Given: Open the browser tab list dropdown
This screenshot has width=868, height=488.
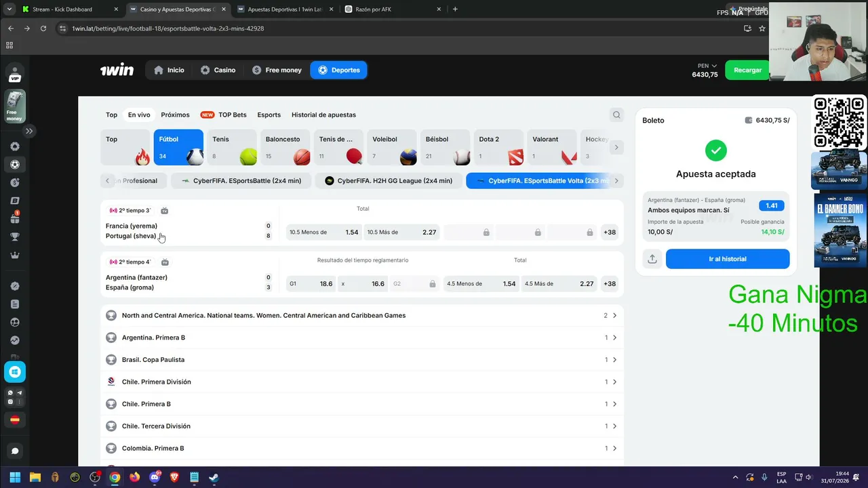Looking at the screenshot, I should pos(9,9).
